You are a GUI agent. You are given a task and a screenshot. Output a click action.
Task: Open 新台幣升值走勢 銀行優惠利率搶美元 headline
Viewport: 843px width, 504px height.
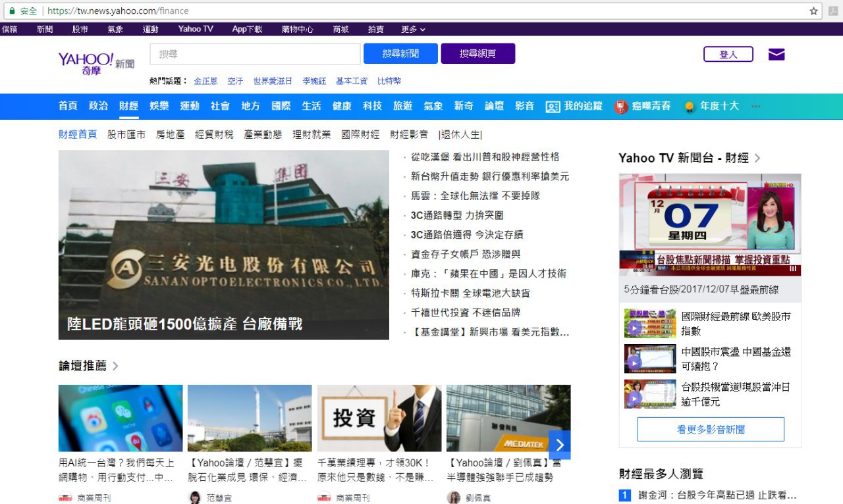tap(490, 176)
